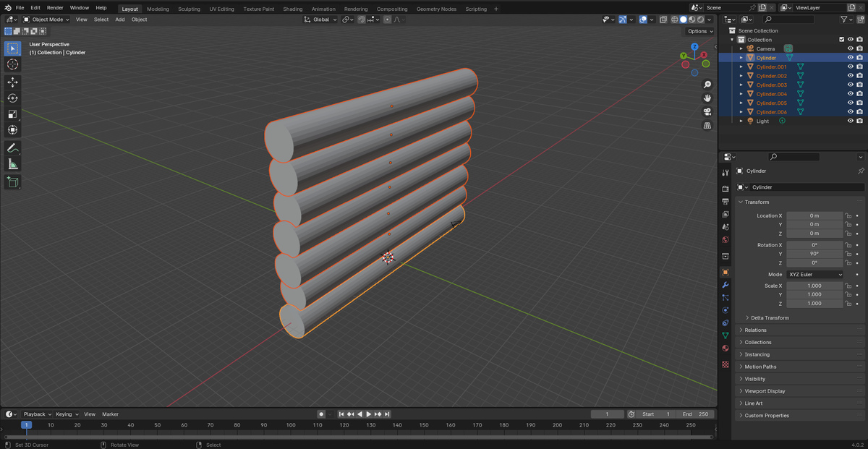Open the Render menu
Screen dimensions: 868x449
pos(55,7)
